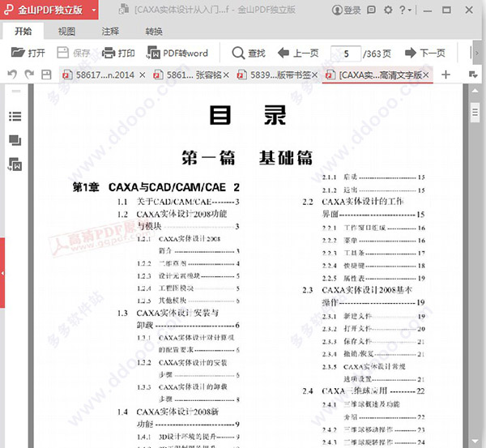Click the redo arrow icon
This screenshot has height=448, width=486.
(29, 75)
